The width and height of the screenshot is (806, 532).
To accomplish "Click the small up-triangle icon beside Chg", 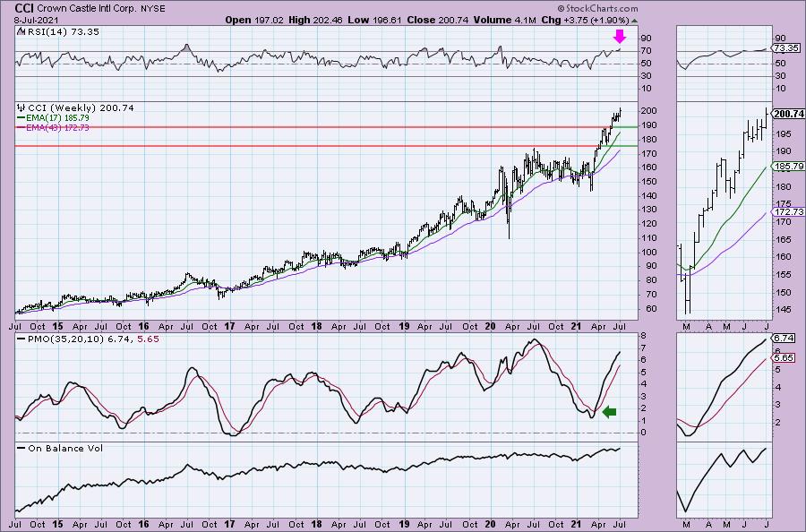I will [634, 21].
